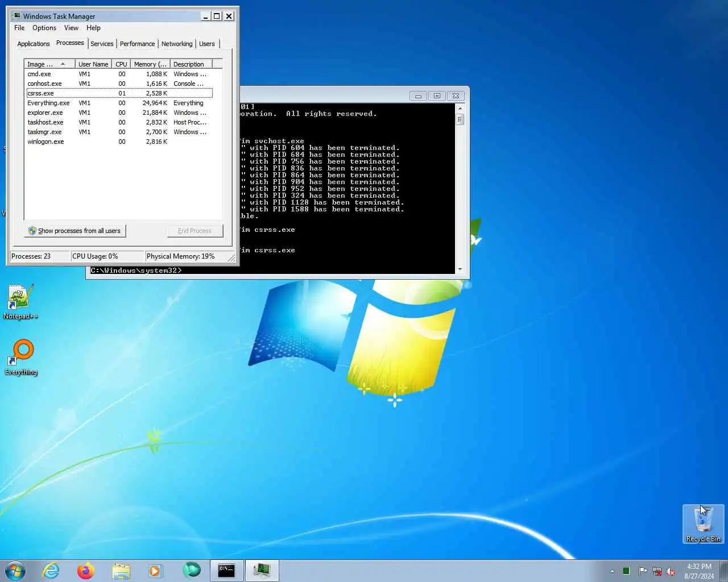Click the green Task Manager CPU tray icon
The width and height of the screenshot is (728, 582).
[626, 571]
